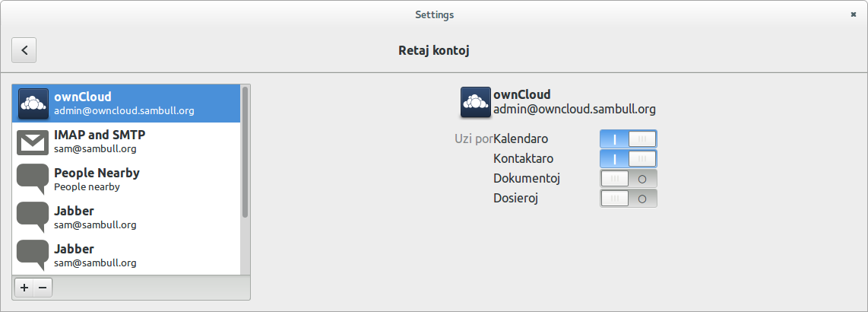Image resolution: width=868 pixels, height=312 pixels.
Task: Click the first Jabber chat bubble icon
Action: 33,217
